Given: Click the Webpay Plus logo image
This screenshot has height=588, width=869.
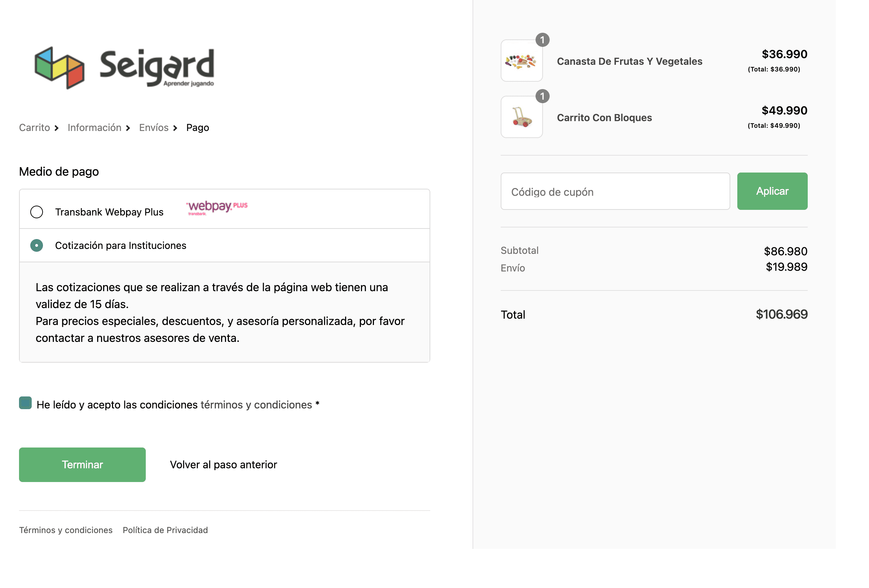Looking at the screenshot, I should click(x=217, y=207).
